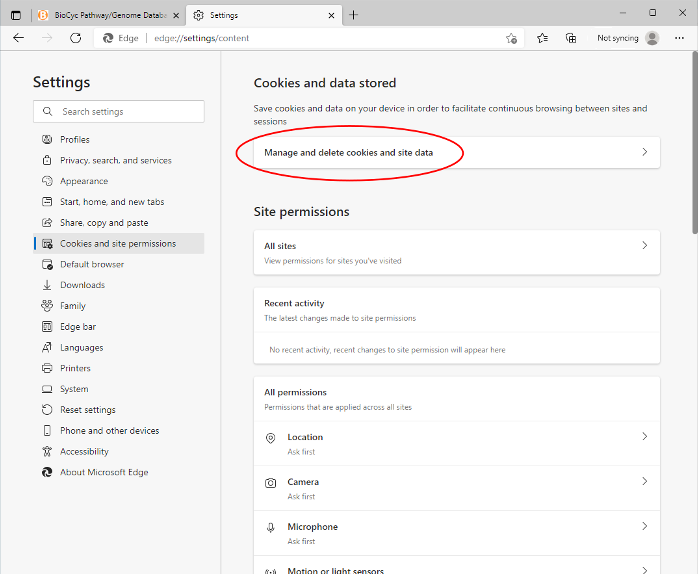Click the tab actions menu icon
698x574 pixels.
[x=15, y=15]
